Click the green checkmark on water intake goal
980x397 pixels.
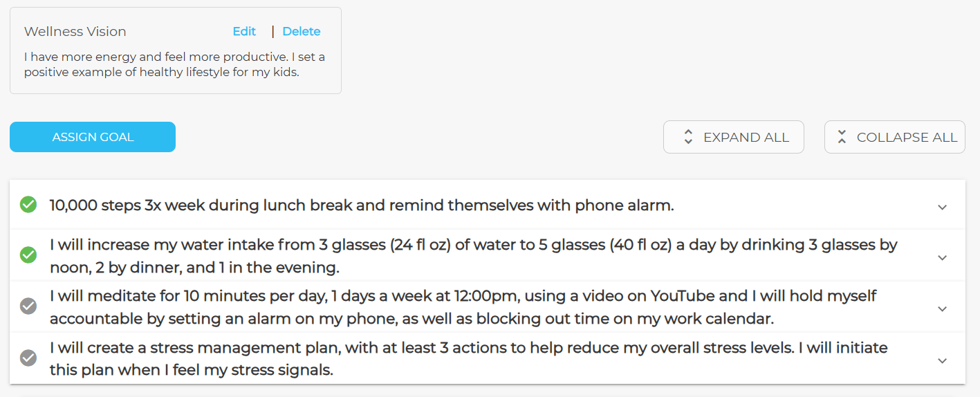[28, 255]
